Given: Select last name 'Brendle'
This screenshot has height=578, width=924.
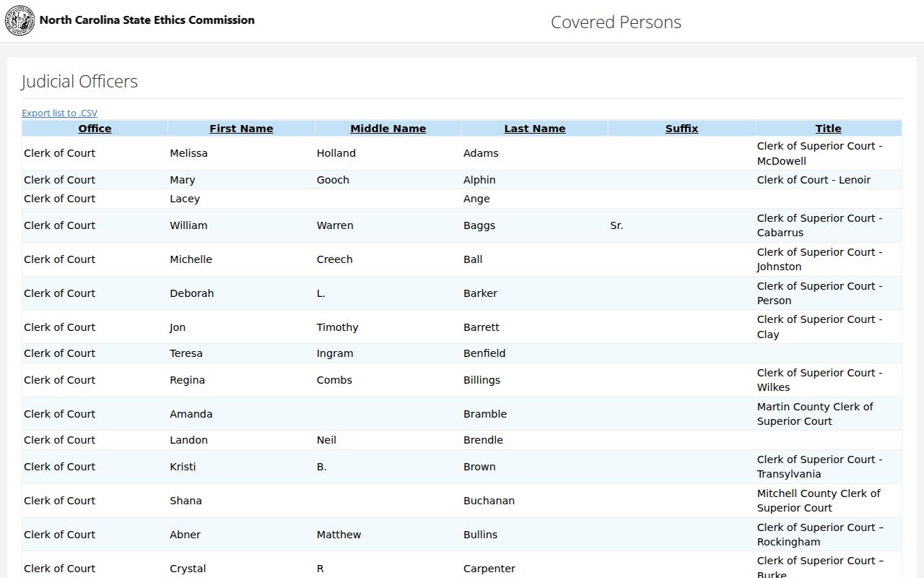Looking at the screenshot, I should [483, 440].
